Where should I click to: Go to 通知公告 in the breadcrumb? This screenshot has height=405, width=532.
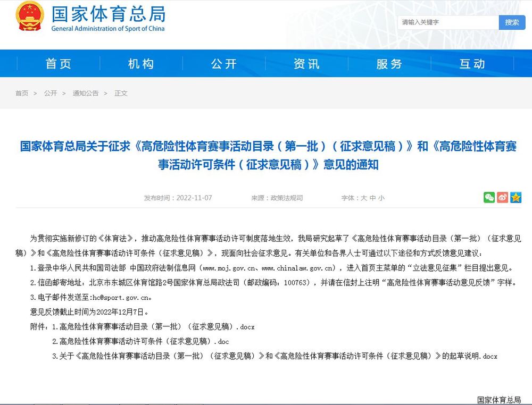click(86, 93)
